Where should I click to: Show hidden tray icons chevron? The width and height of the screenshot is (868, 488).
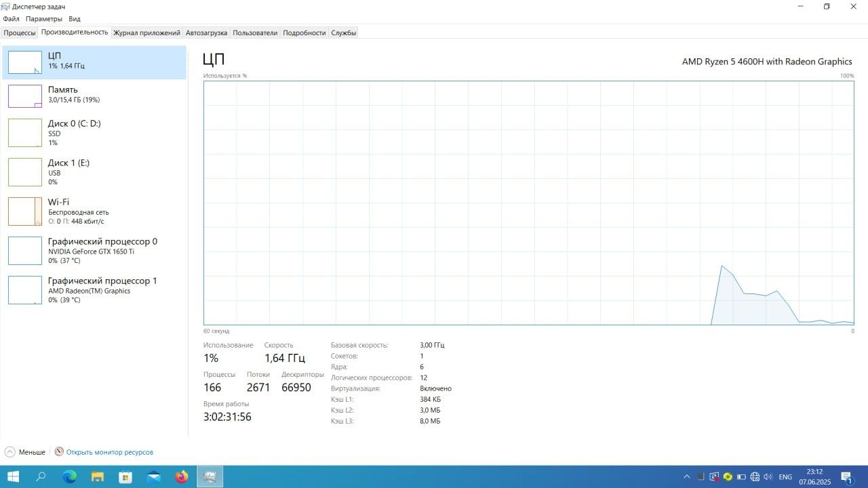(x=686, y=477)
